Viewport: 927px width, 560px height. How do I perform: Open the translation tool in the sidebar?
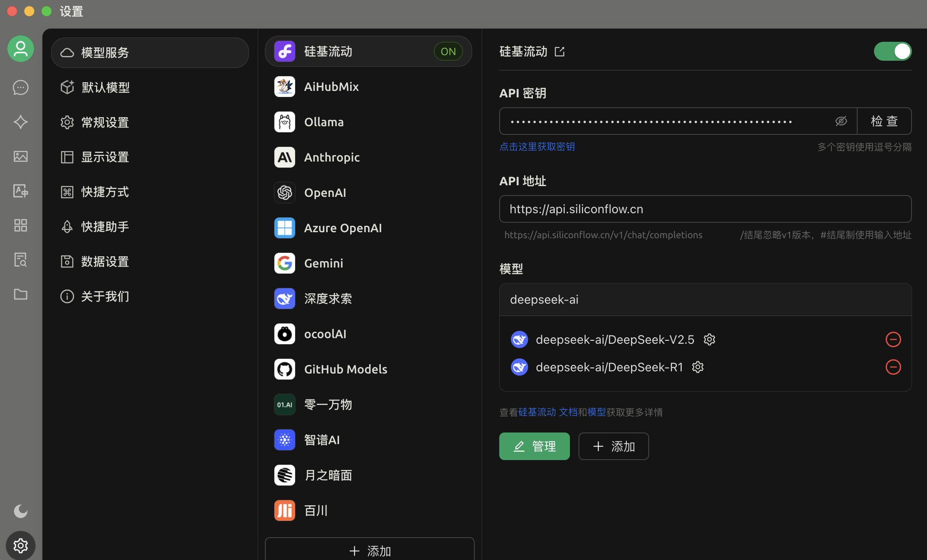(x=20, y=191)
